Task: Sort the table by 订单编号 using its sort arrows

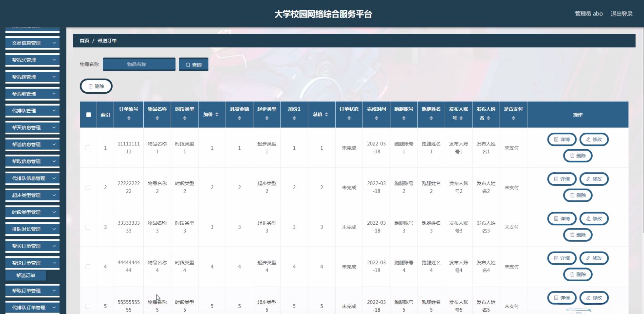Action: [129, 118]
